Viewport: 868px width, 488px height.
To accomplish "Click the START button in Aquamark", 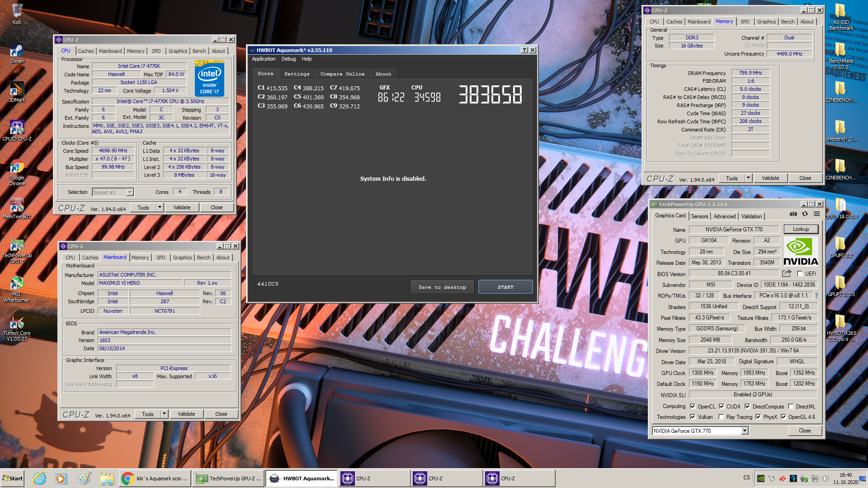I will click(x=505, y=287).
